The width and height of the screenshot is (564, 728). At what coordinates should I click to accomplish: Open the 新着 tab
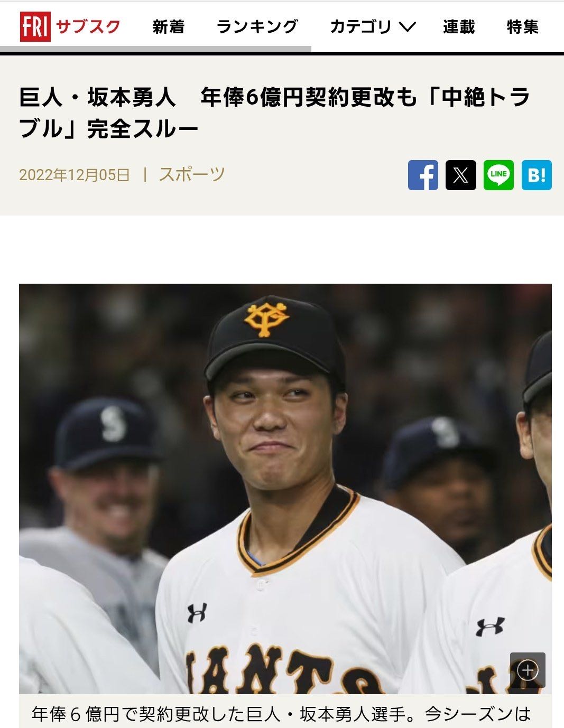[x=169, y=26]
